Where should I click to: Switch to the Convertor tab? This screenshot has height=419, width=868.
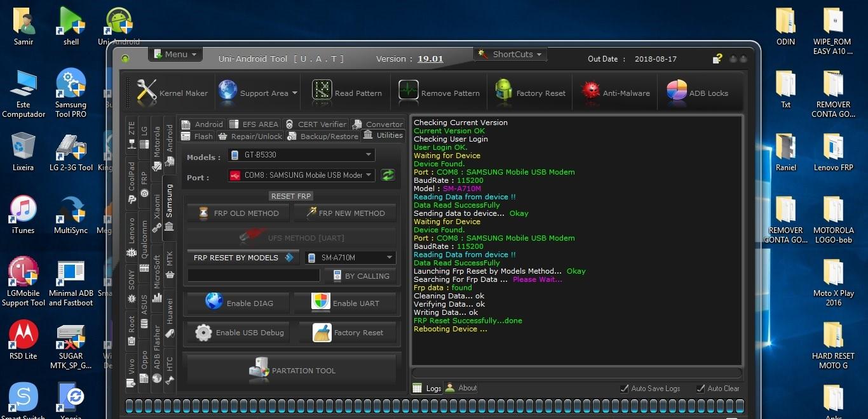tap(377, 124)
